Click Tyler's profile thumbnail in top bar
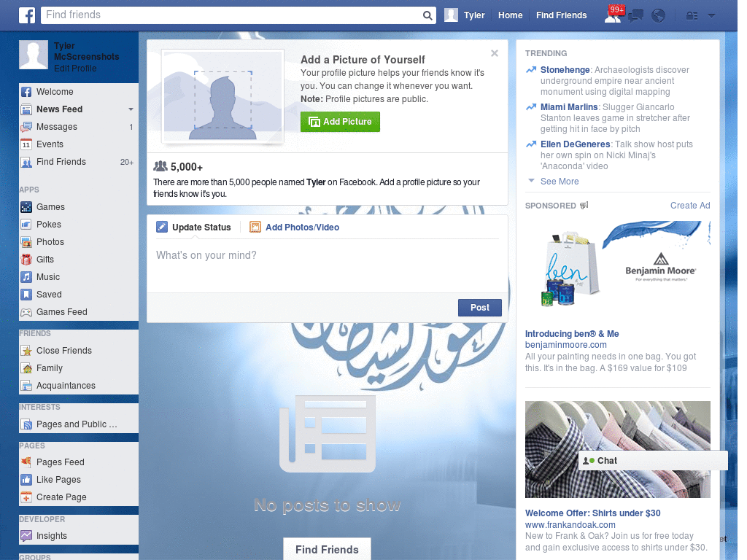The width and height of the screenshot is (747, 560). [451, 15]
